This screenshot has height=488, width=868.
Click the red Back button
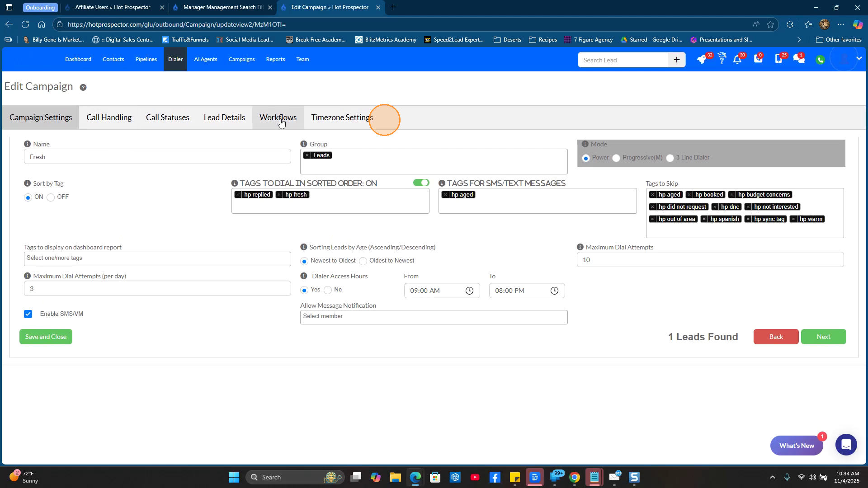point(776,337)
